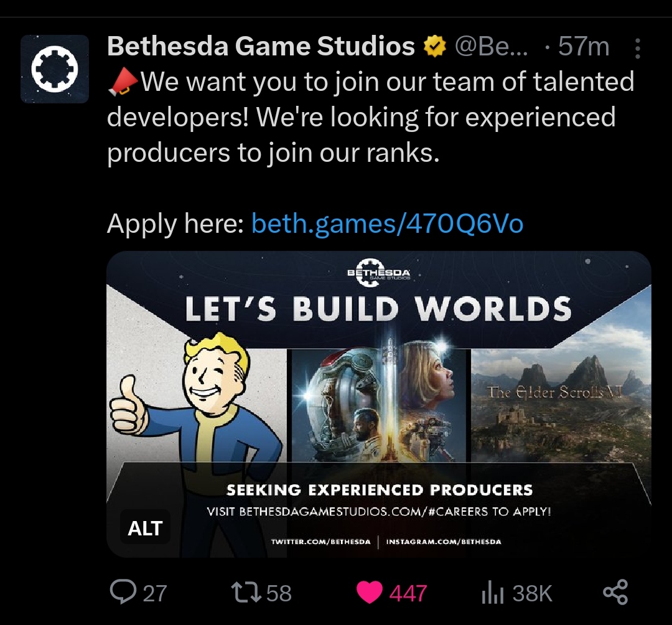Show image description via ALT badge
Viewport: 672px width, 625px height.
click(x=145, y=528)
